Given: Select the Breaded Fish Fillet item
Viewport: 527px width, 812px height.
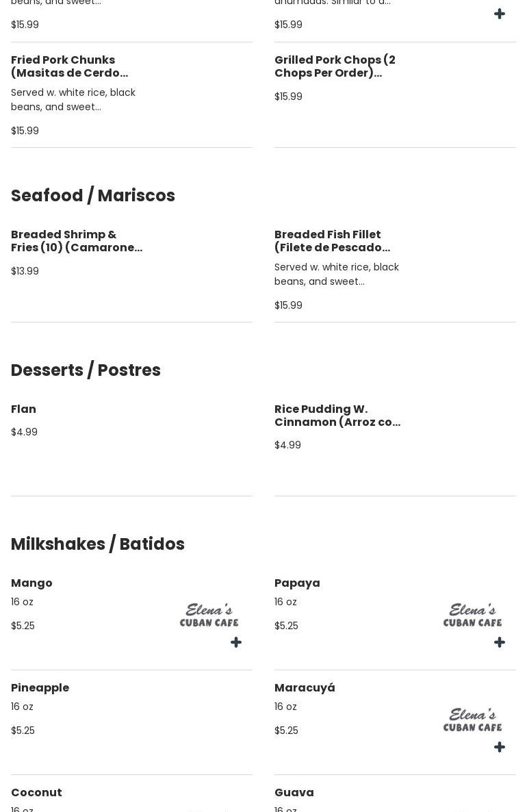Looking at the screenshot, I should [332, 241].
